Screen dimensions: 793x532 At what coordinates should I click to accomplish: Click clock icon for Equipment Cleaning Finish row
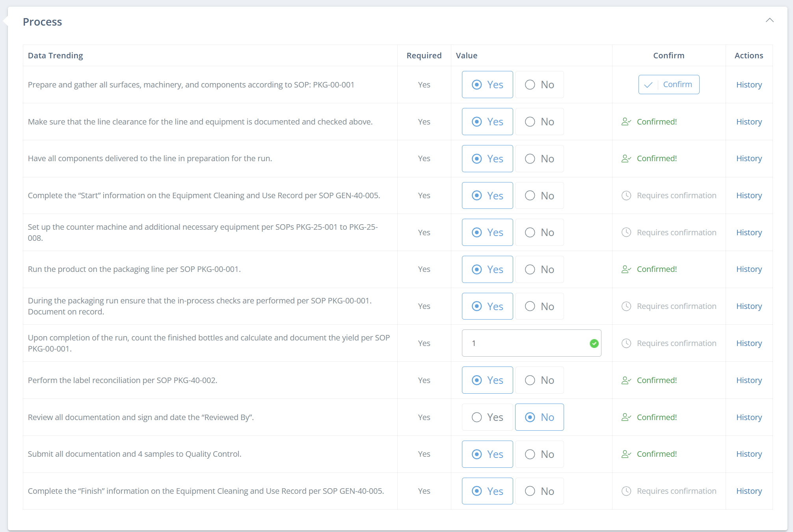coord(626,491)
